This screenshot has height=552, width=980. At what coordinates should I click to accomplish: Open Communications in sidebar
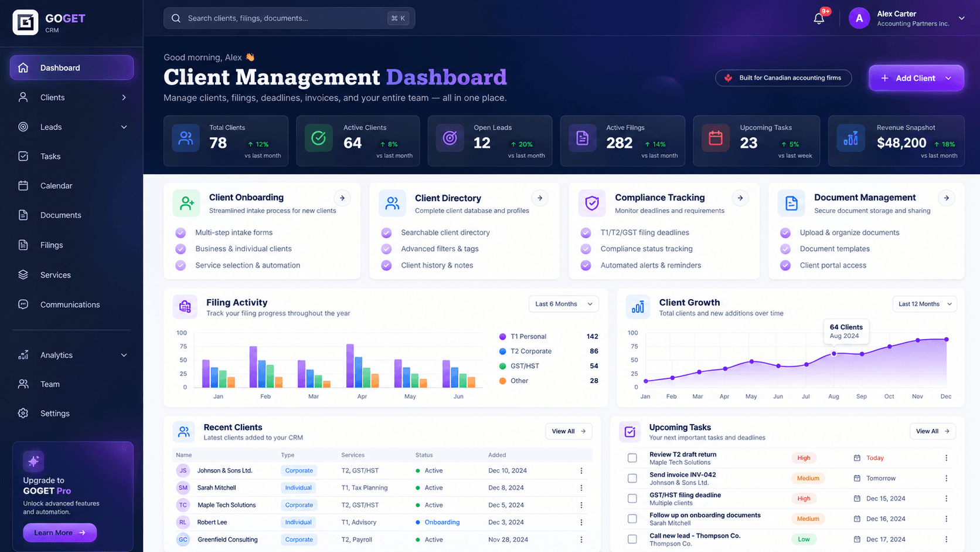point(72,304)
